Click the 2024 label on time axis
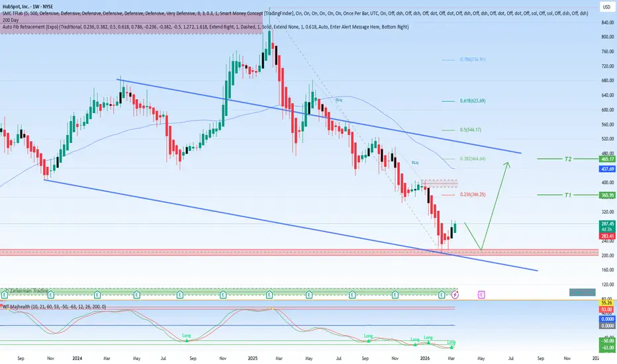This screenshot has height=364, width=617. 77,359
